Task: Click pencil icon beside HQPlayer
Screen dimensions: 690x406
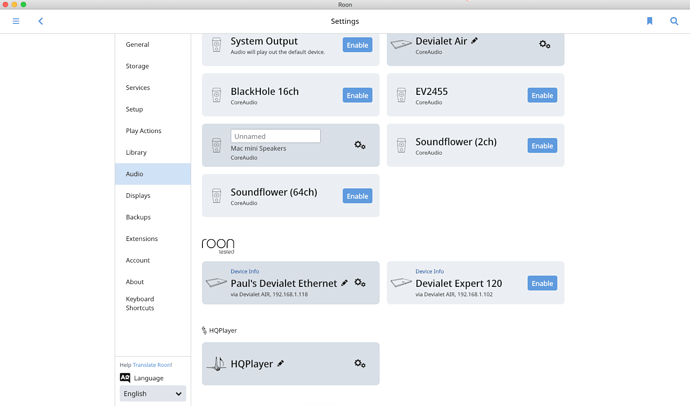Action: tap(281, 363)
